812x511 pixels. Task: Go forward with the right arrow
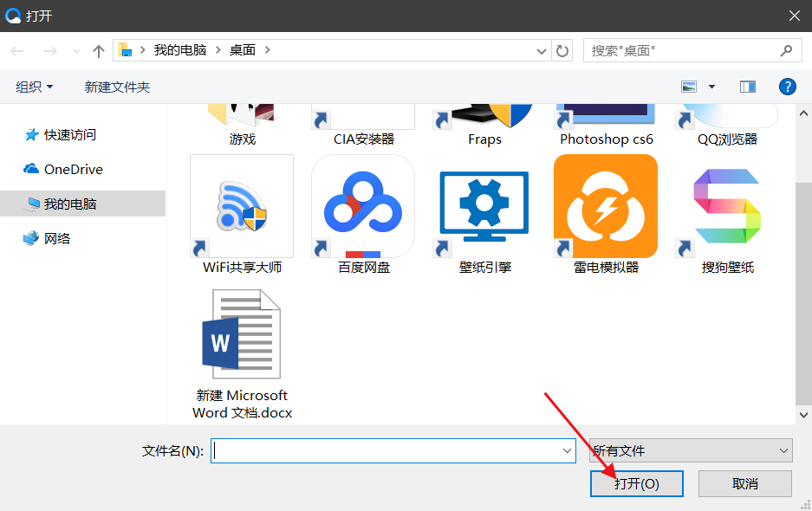(50, 51)
